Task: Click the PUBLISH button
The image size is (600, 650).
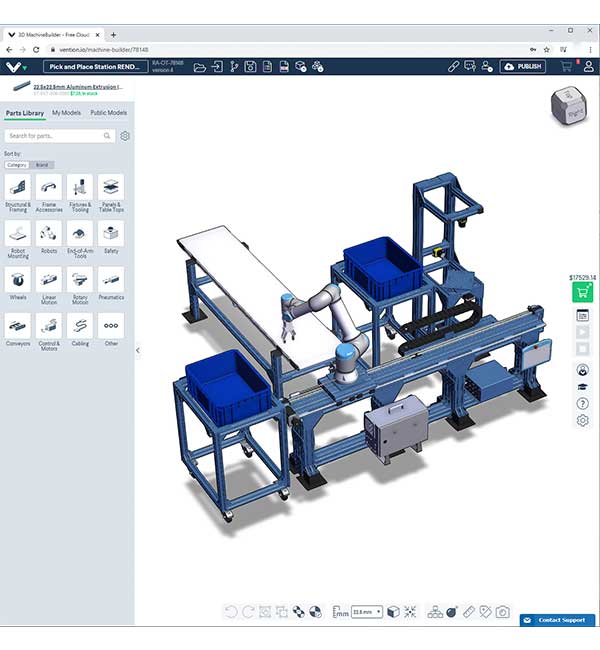Action: click(523, 66)
